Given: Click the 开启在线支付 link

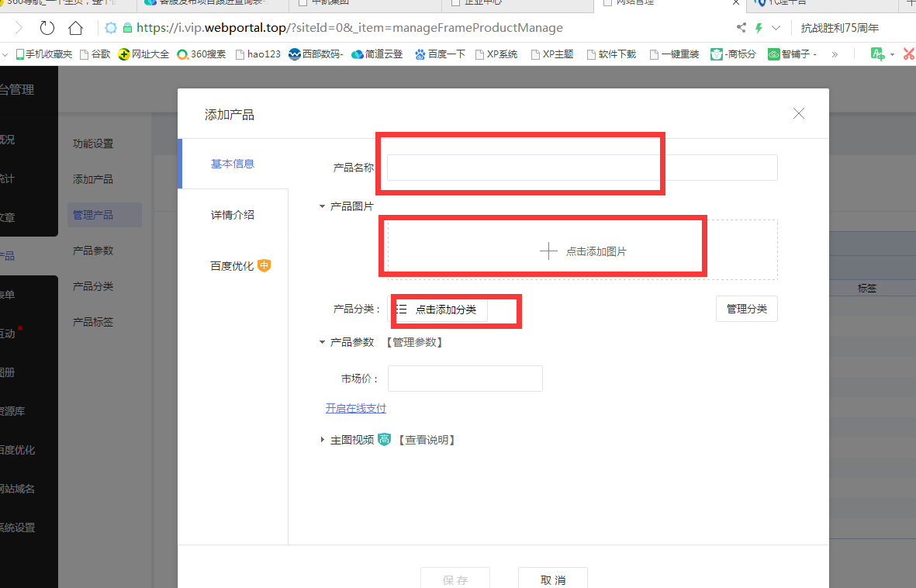Looking at the screenshot, I should point(355,408).
